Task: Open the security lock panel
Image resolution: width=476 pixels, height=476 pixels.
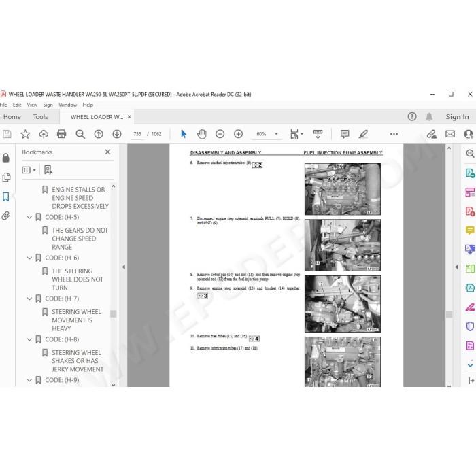Action: pyautogui.click(x=5, y=158)
